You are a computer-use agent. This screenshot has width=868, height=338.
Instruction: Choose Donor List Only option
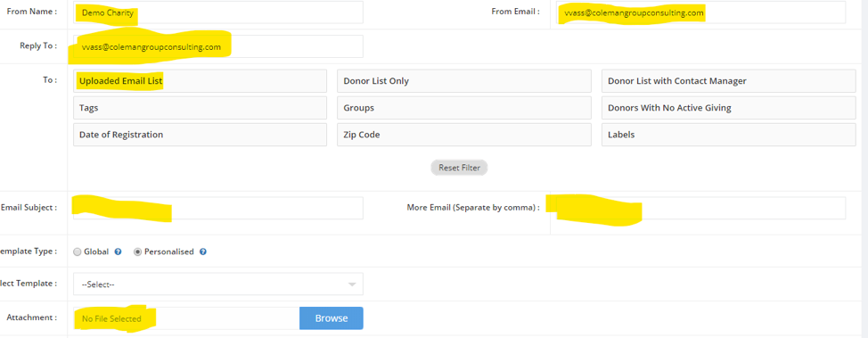point(464,81)
